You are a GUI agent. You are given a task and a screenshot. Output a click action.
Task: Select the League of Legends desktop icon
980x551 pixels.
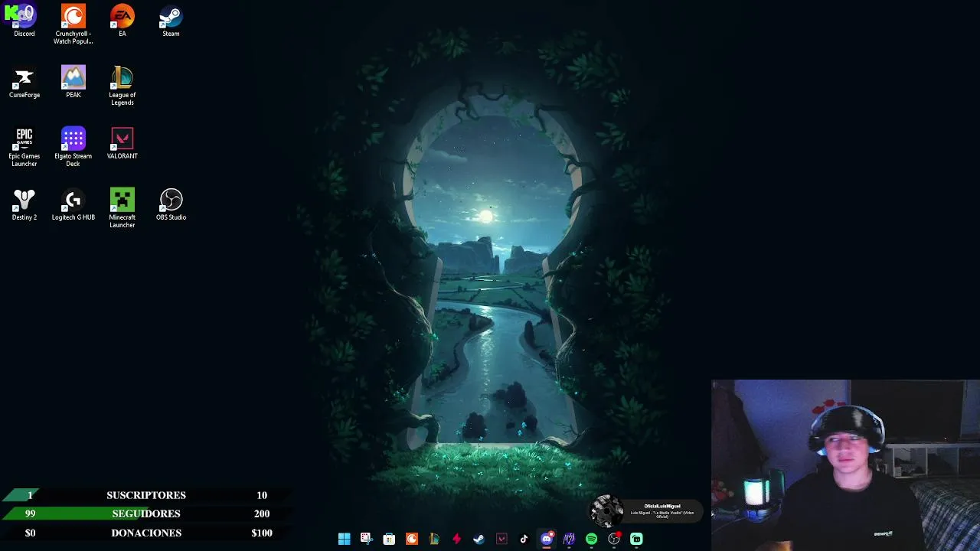coord(122,86)
